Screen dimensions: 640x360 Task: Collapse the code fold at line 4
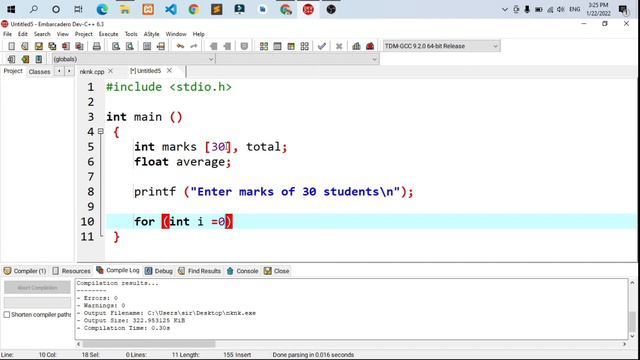point(101,131)
